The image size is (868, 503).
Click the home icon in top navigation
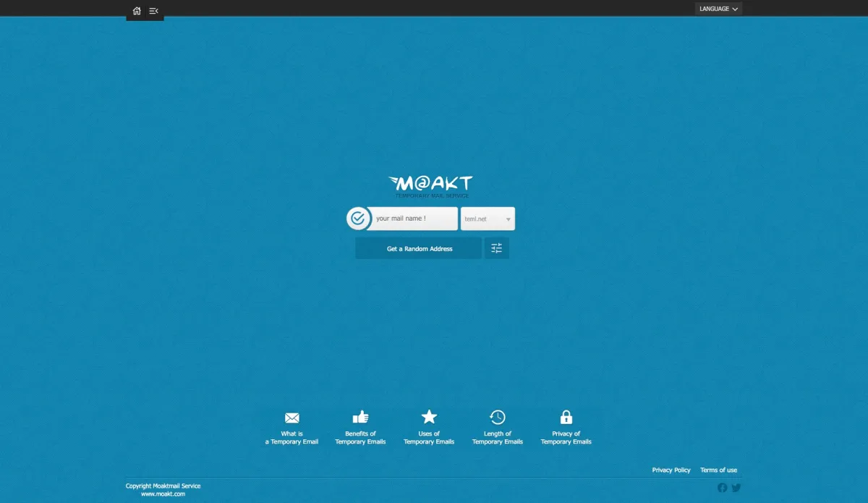tap(137, 11)
